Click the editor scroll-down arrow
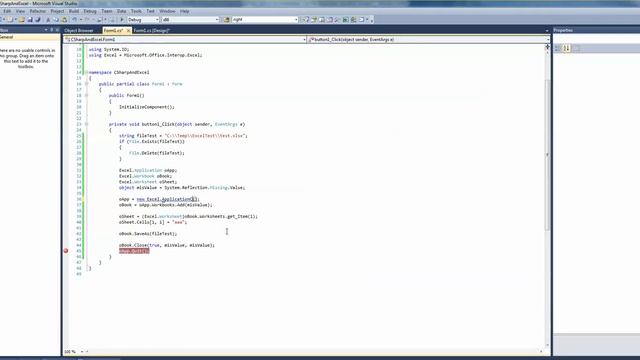 [547, 345]
